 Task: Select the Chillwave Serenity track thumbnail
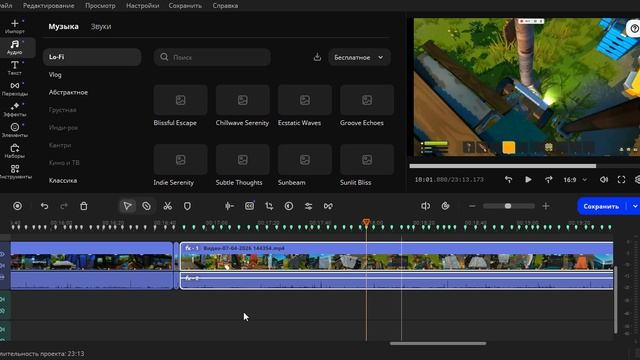(242, 100)
